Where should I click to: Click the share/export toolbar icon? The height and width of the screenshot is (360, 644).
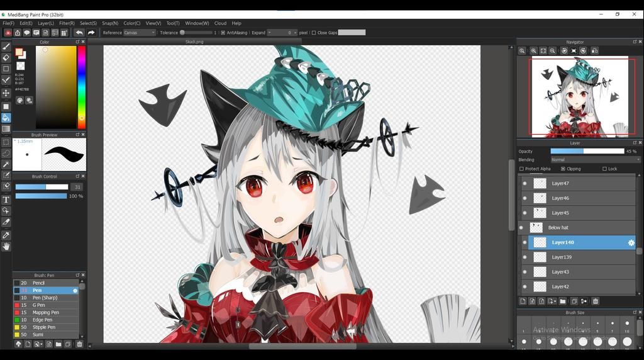point(17,33)
